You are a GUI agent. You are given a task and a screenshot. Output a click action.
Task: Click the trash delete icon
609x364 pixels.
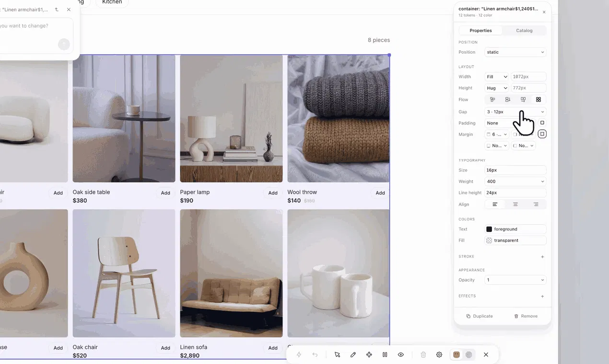(423, 355)
